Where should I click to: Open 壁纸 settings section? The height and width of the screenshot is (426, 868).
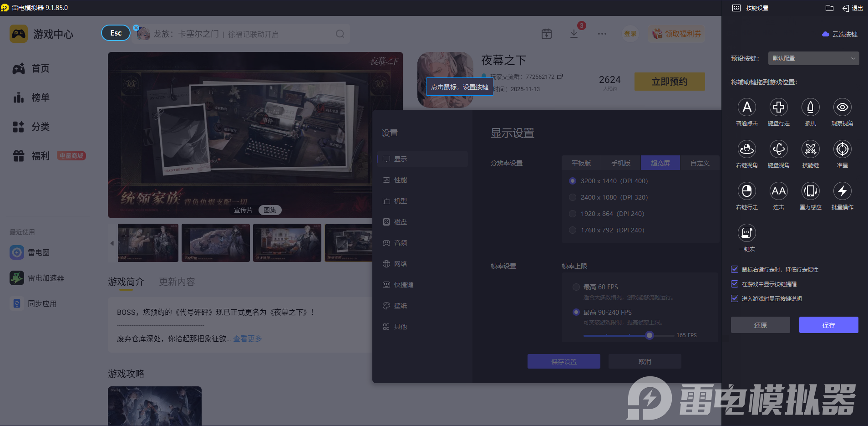pyautogui.click(x=422, y=306)
